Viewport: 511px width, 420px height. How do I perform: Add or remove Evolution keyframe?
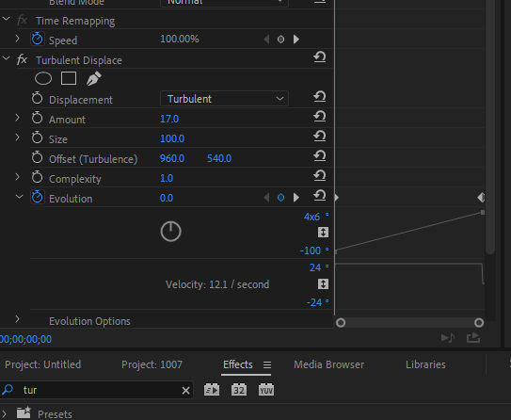click(280, 198)
